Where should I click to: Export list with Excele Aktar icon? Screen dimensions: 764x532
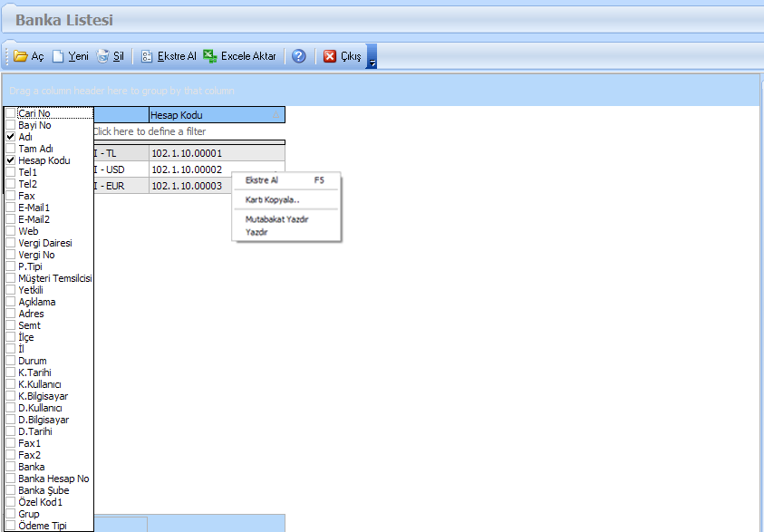click(x=210, y=56)
